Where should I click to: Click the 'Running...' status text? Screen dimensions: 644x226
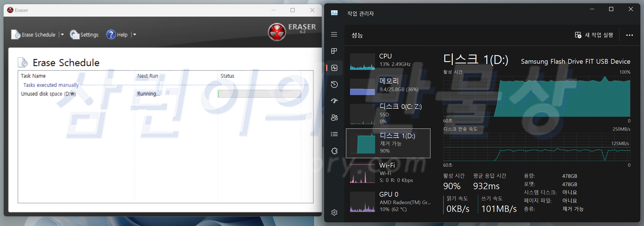tap(148, 94)
